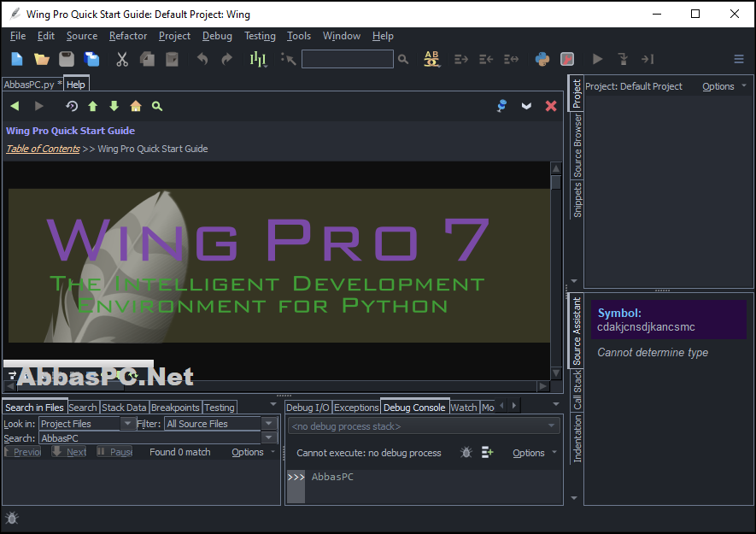The width and height of the screenshot is (756, 534).
Task: Click the toolbar search input field
Action: (347, 59)
